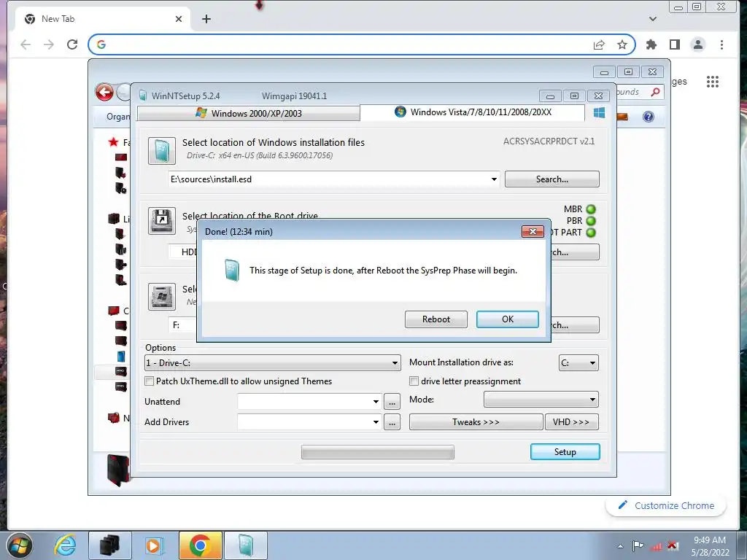Viewport: 747px width, 560px height.
Task: Click the Favorites star in Explorer sidebar
Action: point(113,142)
